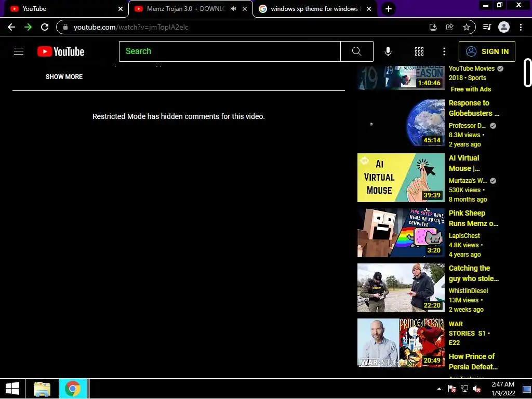The image size is (532, 399).
Task: Open the Professor D channel name
Action: pos(467,126)
